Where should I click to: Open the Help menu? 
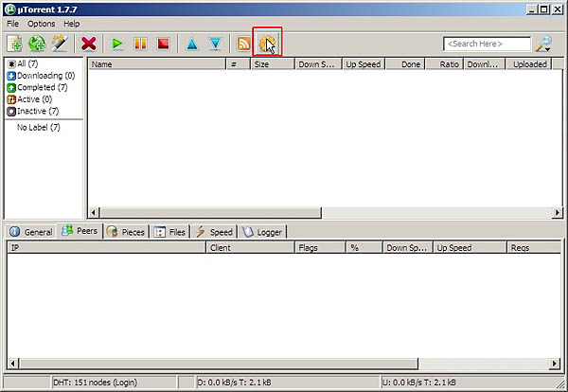pyautogui.click(x=71, y=24)
